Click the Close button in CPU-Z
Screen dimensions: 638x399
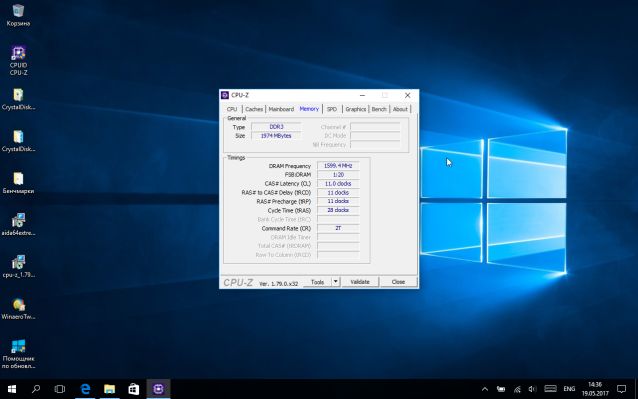click(x=398, y=282)
